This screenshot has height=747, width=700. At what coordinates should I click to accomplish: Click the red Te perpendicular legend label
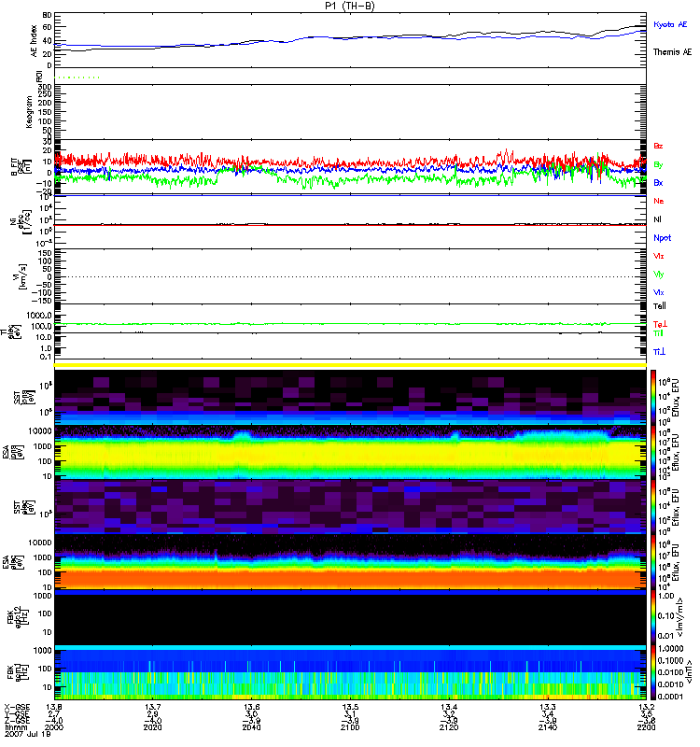(x=660, y=324)
